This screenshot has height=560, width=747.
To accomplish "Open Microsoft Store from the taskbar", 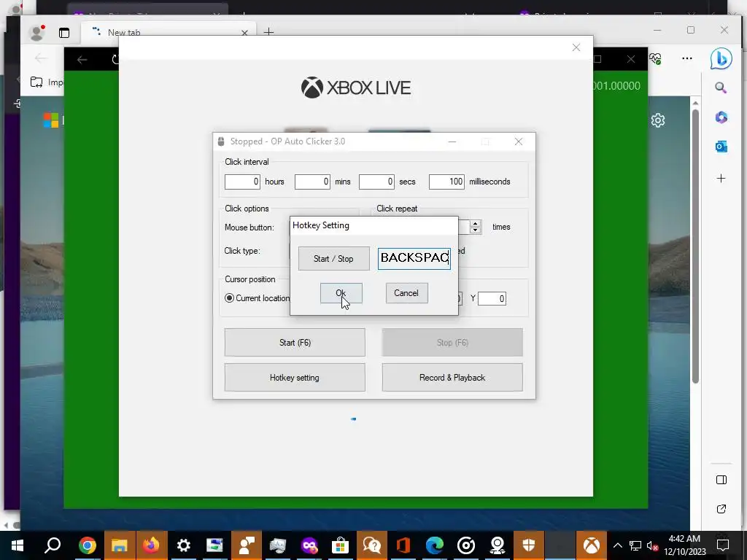I will (x=340, y=545).
